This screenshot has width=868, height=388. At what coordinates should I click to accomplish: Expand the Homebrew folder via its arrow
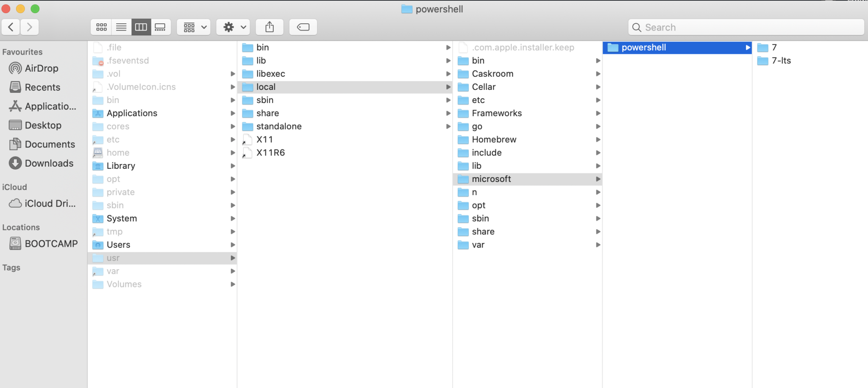[x=598, y=140]
